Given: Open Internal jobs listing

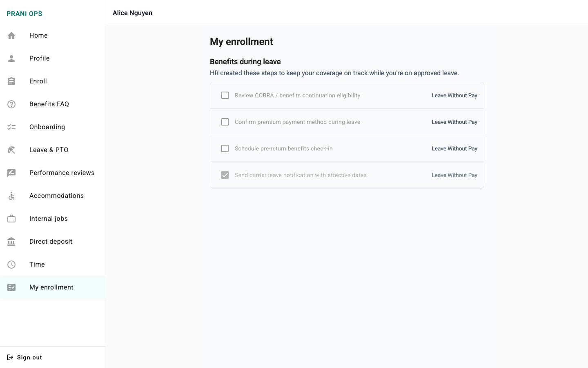Looking at the screenshot, I should pos(53,219).
